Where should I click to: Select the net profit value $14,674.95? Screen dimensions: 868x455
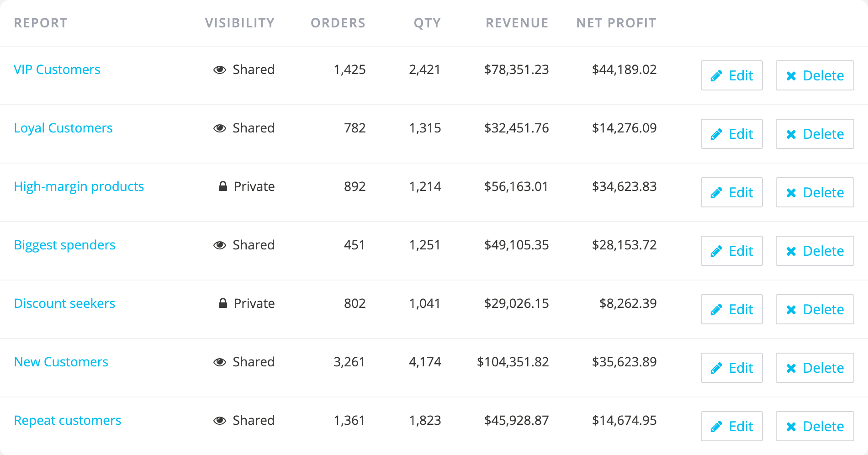[x=625, y=420]
